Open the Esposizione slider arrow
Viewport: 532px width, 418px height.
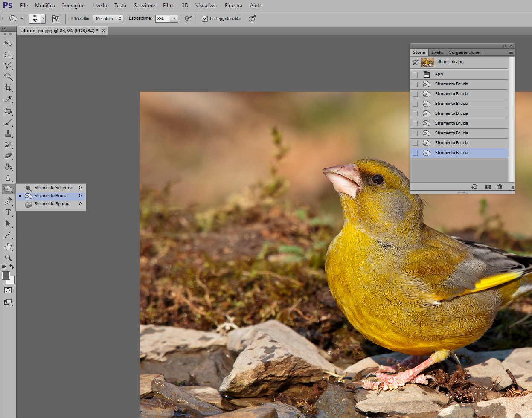click(174, 19)
